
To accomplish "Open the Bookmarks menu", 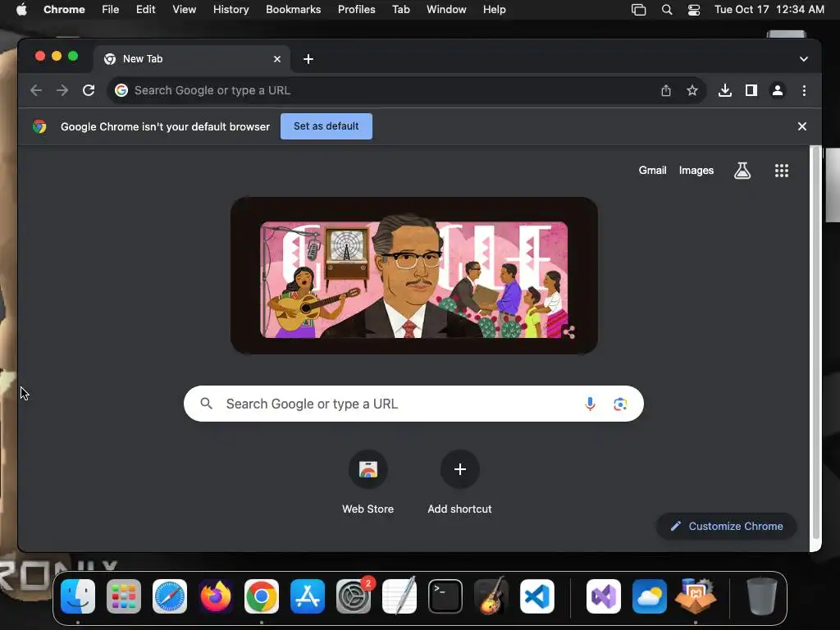I will 293,10.
